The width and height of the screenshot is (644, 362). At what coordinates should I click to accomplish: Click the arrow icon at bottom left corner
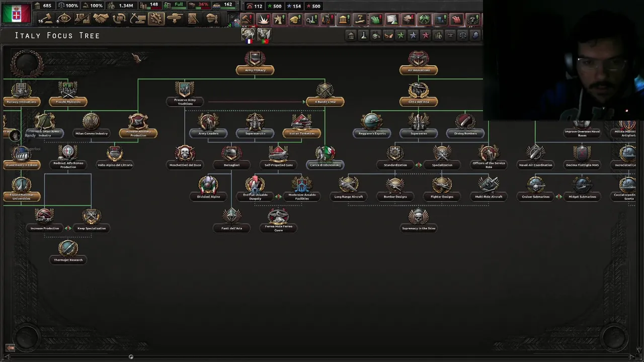9,348
